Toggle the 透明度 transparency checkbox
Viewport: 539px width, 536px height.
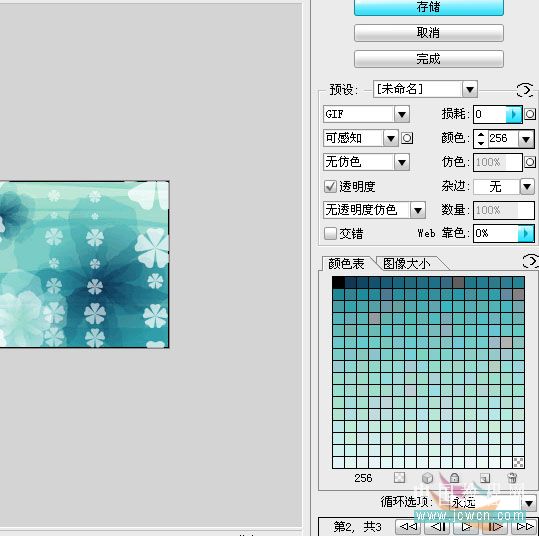330,187
